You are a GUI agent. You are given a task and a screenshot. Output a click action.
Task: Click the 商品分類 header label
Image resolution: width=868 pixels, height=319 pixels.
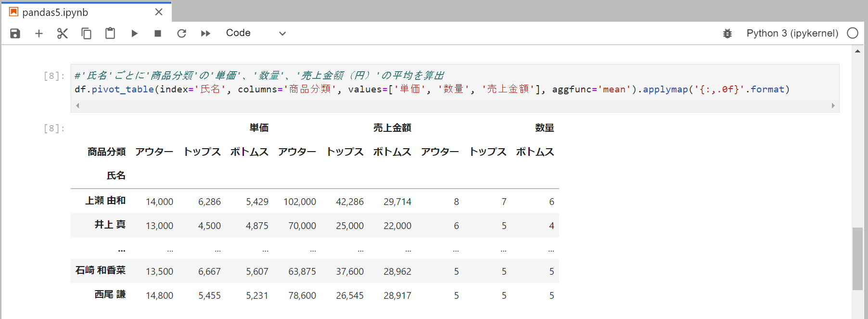pos(106,152)
